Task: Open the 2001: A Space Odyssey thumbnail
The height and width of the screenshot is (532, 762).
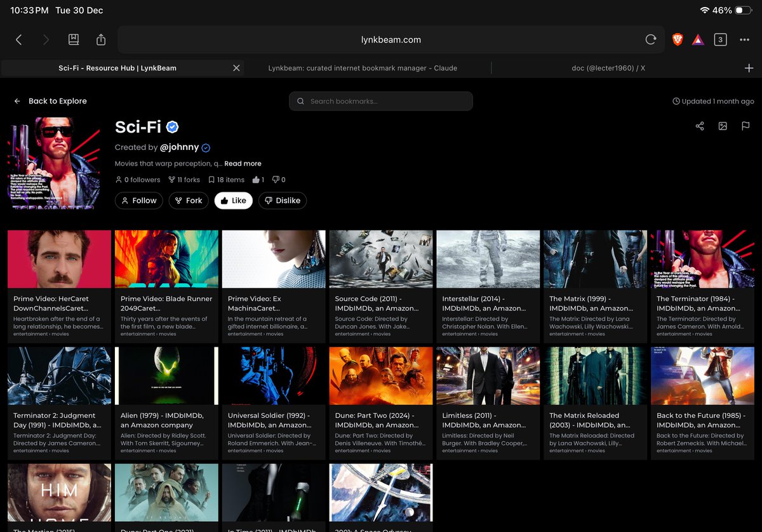Action: click(381, 493)
